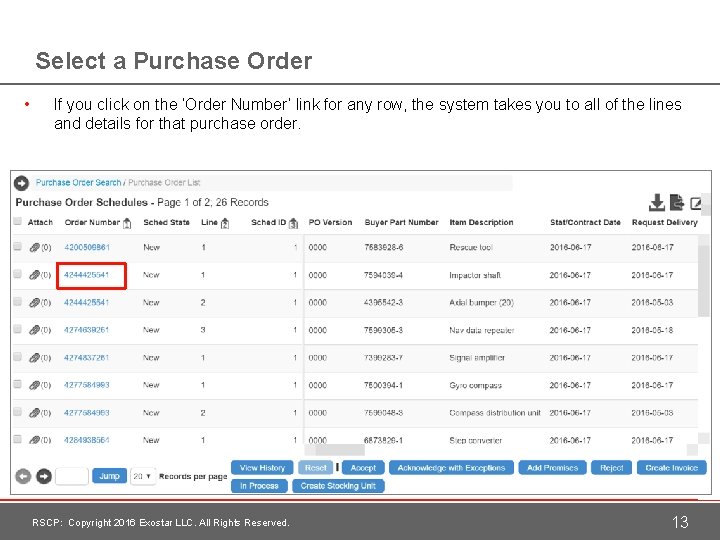Open order 4277584993 link in Gyro compass row
The image size is (720, 540).
86,385
